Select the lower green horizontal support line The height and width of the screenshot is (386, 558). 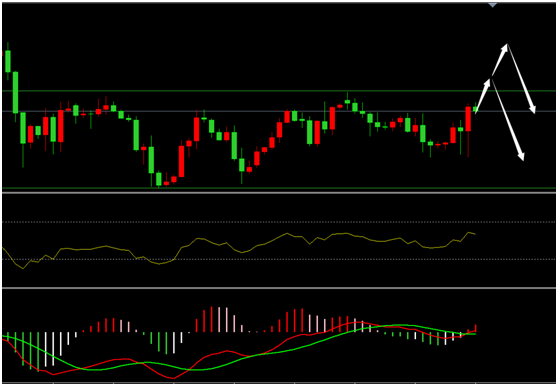[x=279, y=188]
